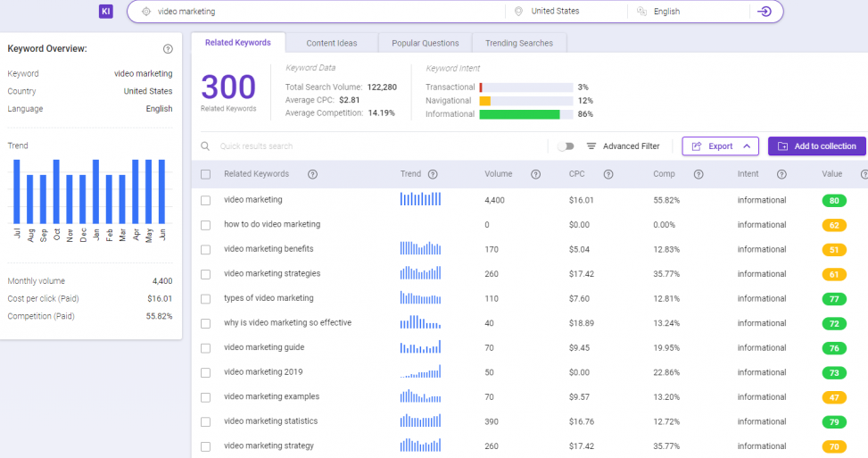868x458 pixels.
Task: Tick why is video marketing so effective checkbox
Action: coord(206,323)
